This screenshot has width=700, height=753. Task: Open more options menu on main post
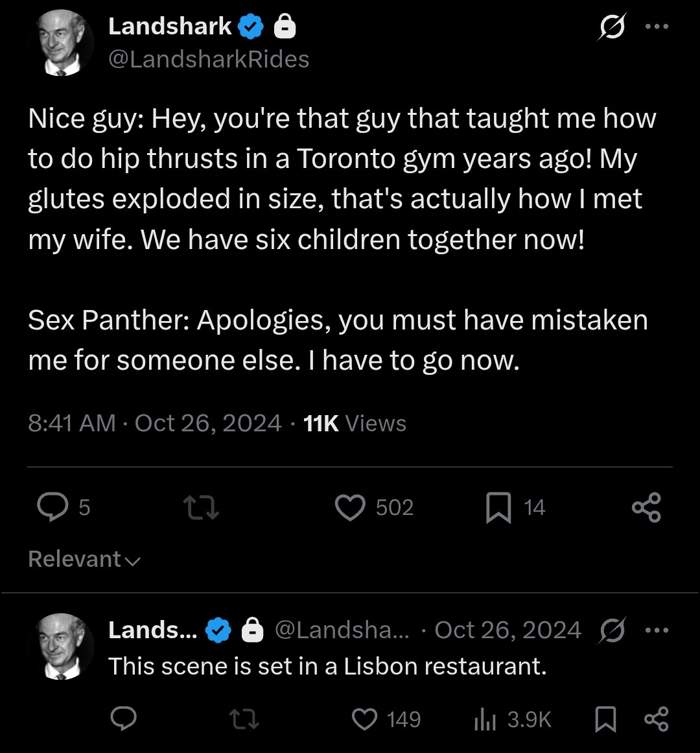point(657,27)
